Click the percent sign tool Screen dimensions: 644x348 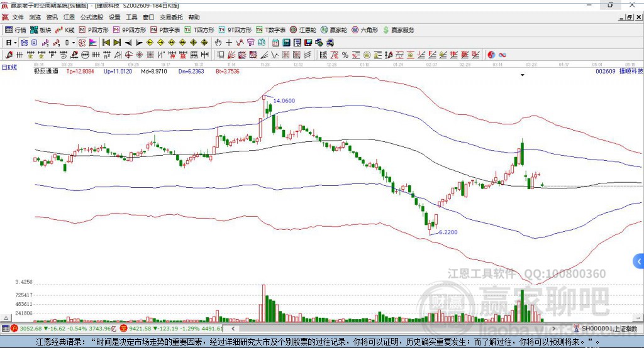(x=345, y=55)
